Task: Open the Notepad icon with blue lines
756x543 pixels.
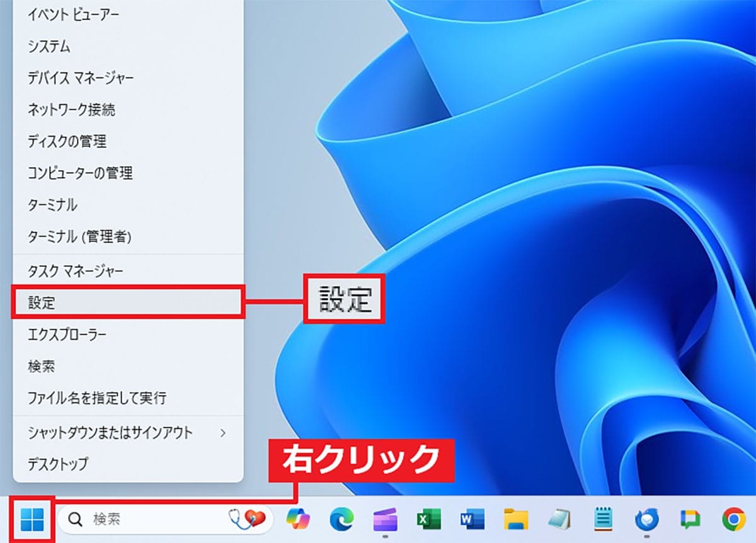Action: (603, 519)
